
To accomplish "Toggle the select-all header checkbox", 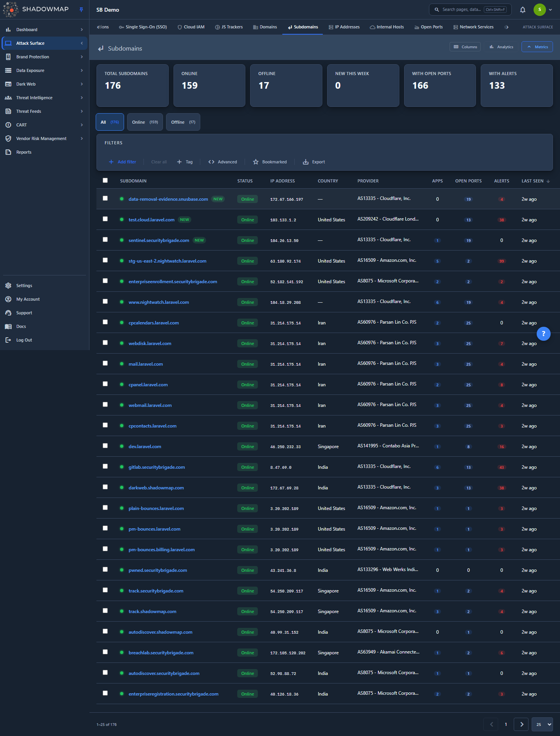I will tap(105, 180).
